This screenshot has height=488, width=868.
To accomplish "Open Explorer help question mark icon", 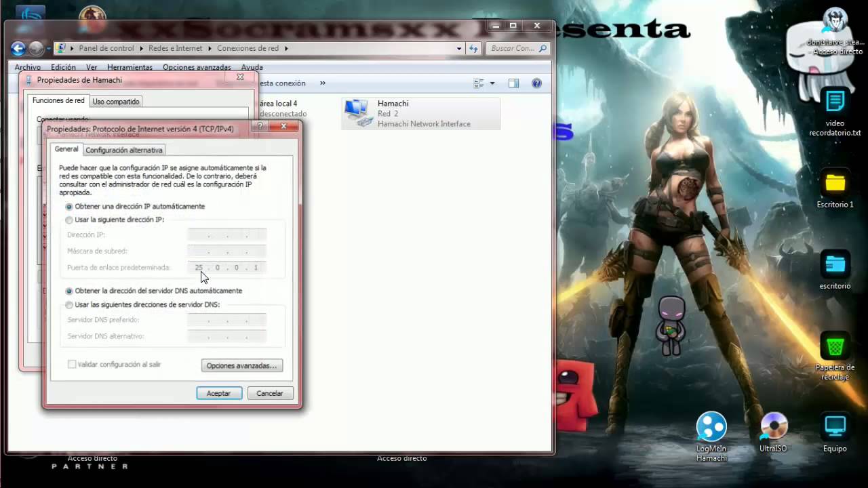I will click(x=536, y=83).
